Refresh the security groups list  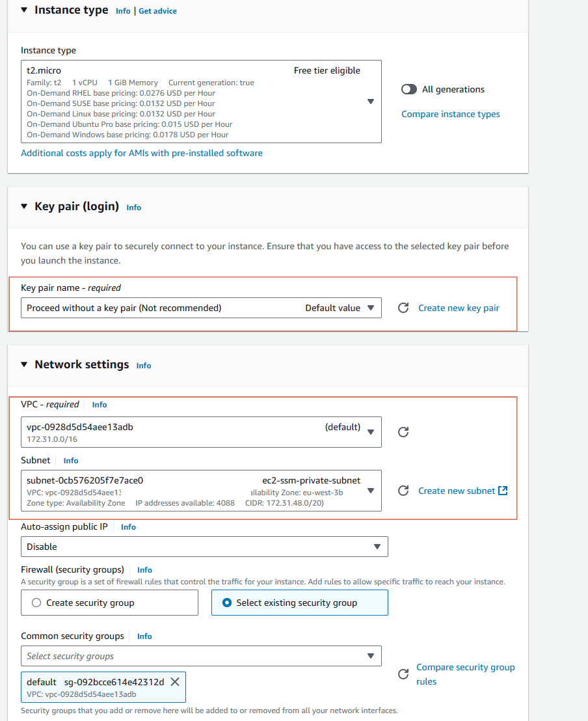coord(403,674)
